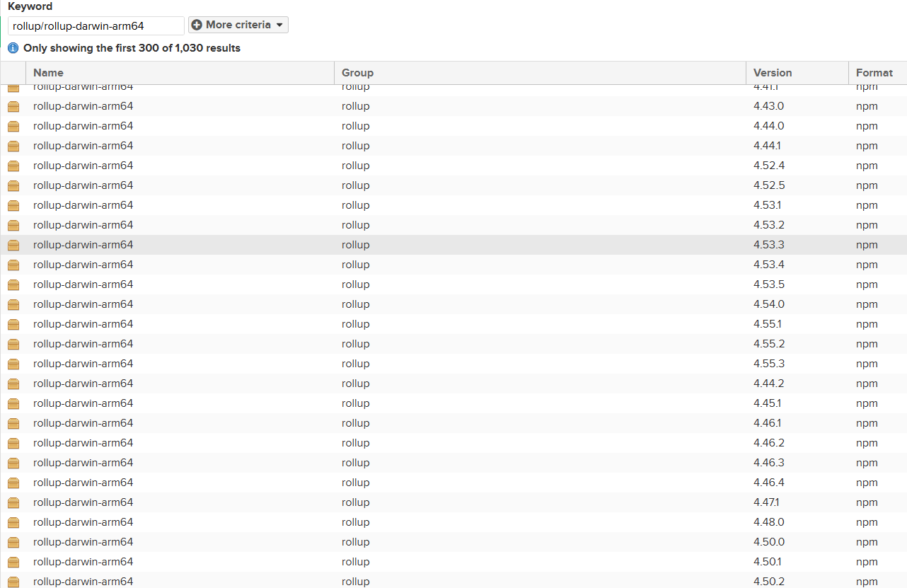Click package icon for version 4.50.1

click(x=13, y=562)
